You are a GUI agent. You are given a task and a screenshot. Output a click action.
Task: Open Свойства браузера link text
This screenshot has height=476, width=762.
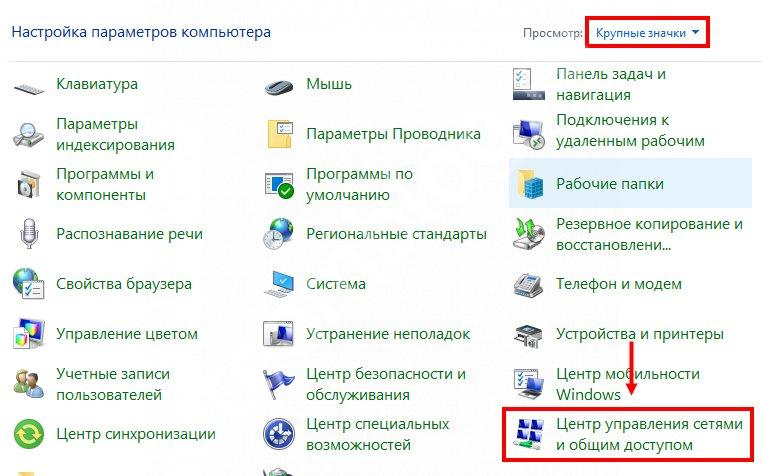124,284
